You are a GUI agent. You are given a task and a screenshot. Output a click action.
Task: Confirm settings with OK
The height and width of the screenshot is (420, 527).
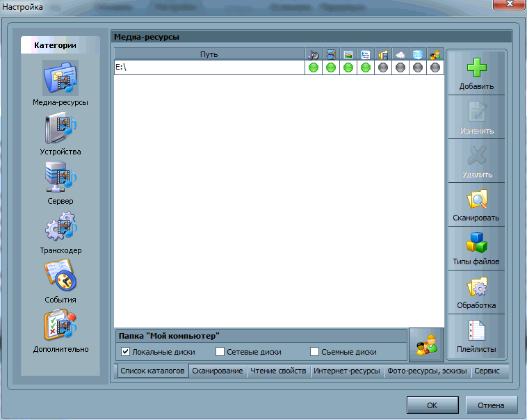coord(432,405)
